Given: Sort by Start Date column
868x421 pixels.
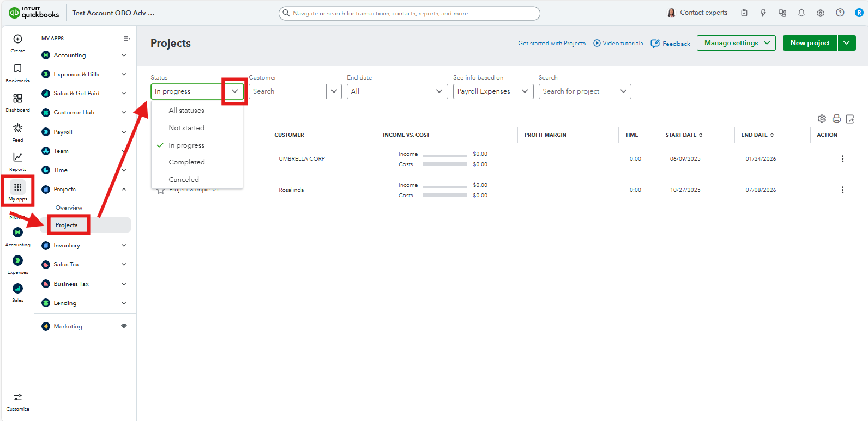Looking at the screenshot, I should tap(684, 135).
